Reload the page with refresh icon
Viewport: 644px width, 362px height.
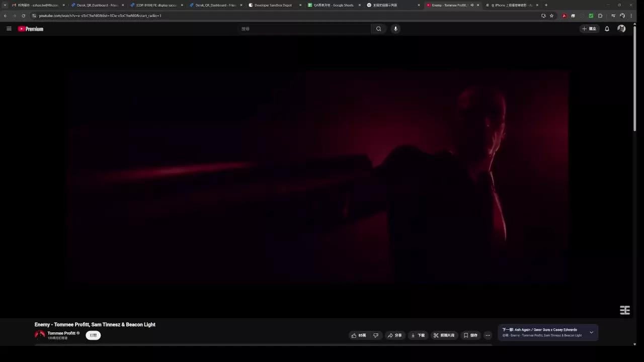coord(23,16)
